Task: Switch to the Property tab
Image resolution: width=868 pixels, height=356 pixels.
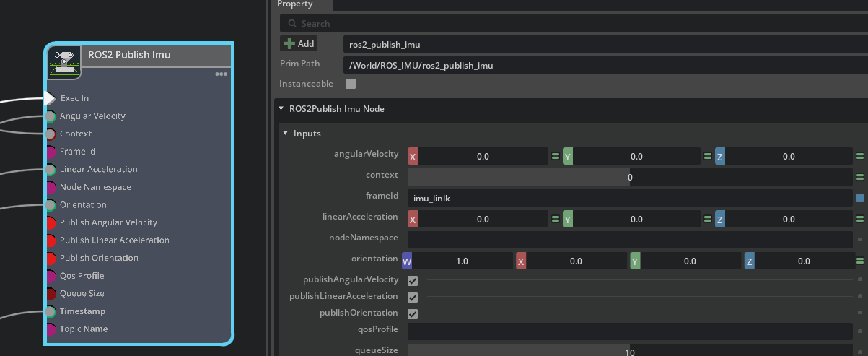Action: tap(294, 4)
